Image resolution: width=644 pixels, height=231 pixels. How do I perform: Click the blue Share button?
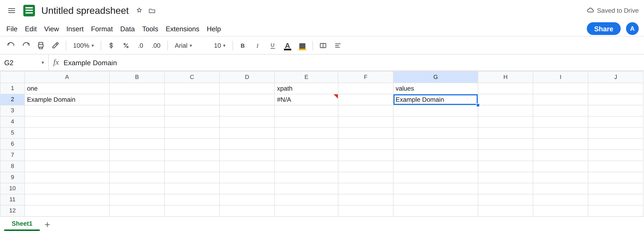coord(604,29)
